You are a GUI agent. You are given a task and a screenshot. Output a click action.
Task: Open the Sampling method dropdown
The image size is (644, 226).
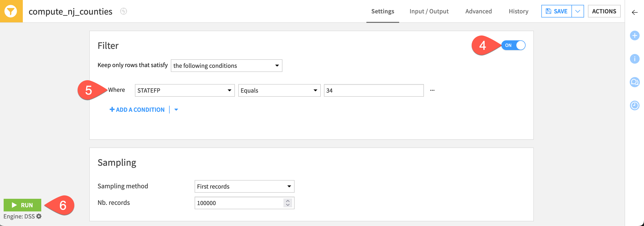pos(244,186)
